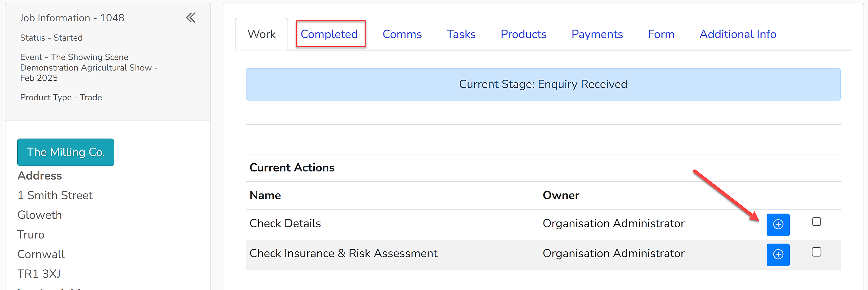Image resolution: width=868 pixels, height=290 pixels.
Task: Select the Products tab
Action: click(x=524, y=34)
